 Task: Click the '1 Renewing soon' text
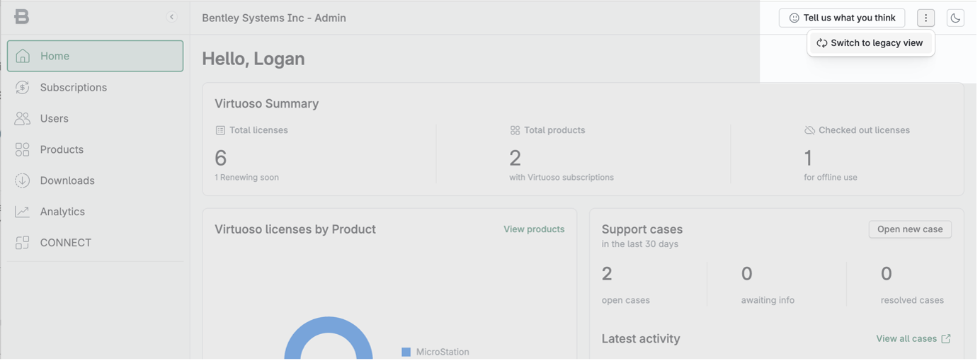point(248,178)
